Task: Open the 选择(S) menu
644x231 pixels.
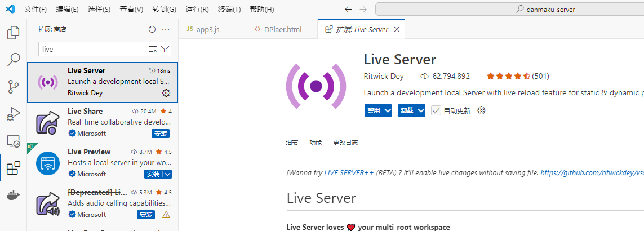Action: pyautogui.click(x=99, y=10)
